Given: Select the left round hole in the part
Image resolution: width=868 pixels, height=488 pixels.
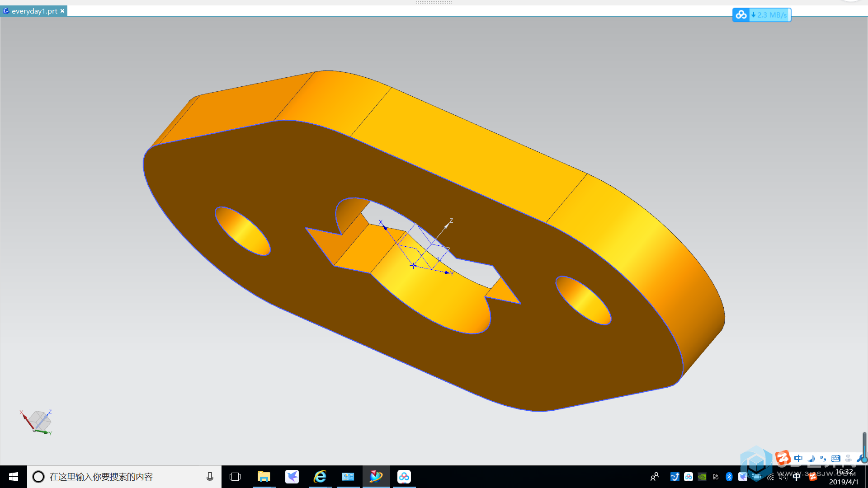Looking at the screenshot, I should (x=243, y=231).
